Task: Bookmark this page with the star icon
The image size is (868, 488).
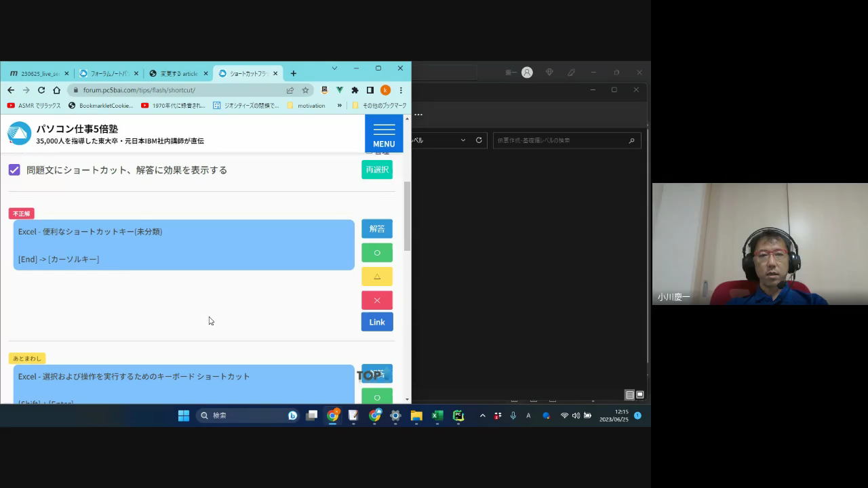Action: coord(305,90)
